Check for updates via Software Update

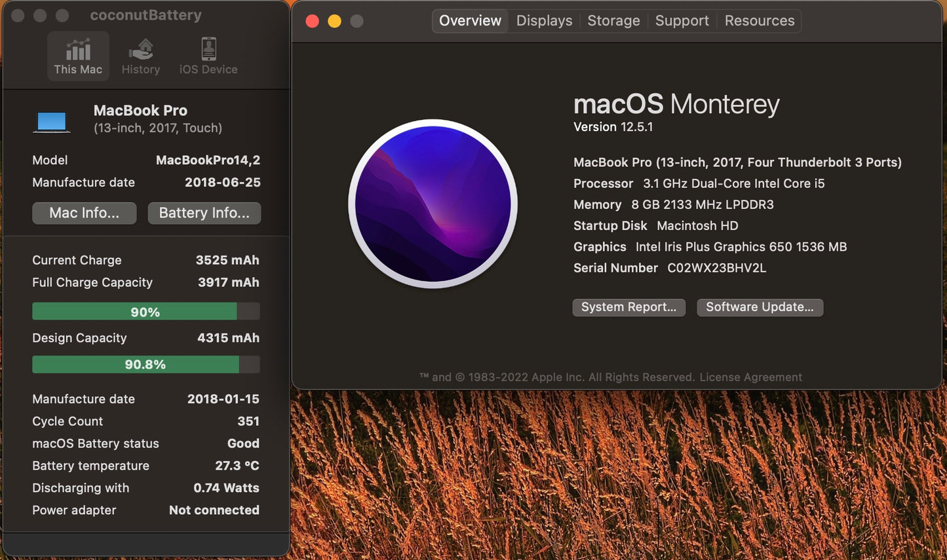pyautogui.click(x=760, y=307)
